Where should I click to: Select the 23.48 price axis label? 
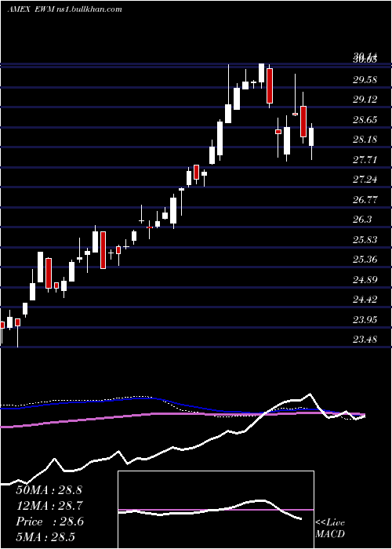tap(365, 340)
